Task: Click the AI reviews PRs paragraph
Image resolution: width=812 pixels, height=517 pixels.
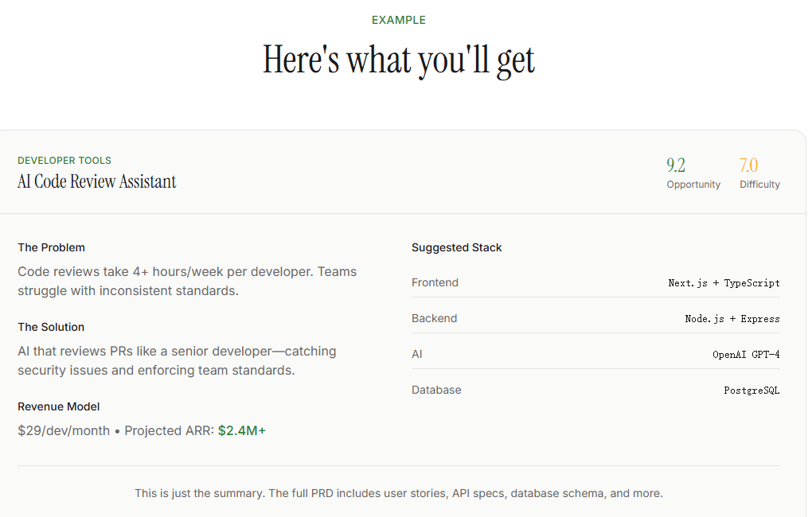Action: [177, 361]
